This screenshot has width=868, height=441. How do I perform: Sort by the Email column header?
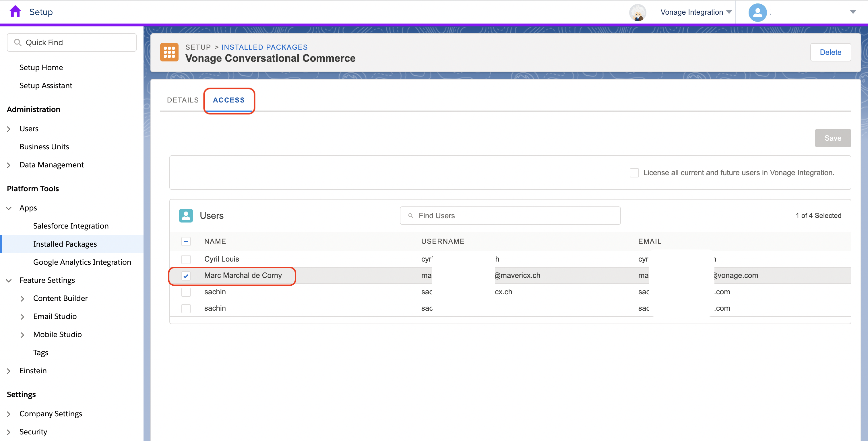click(x=650, y=241)
